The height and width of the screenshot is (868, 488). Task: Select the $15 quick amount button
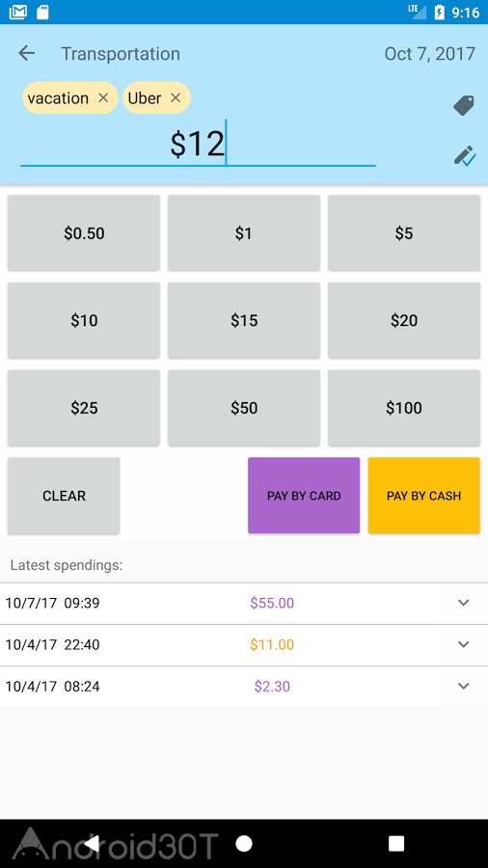point(244,320)
